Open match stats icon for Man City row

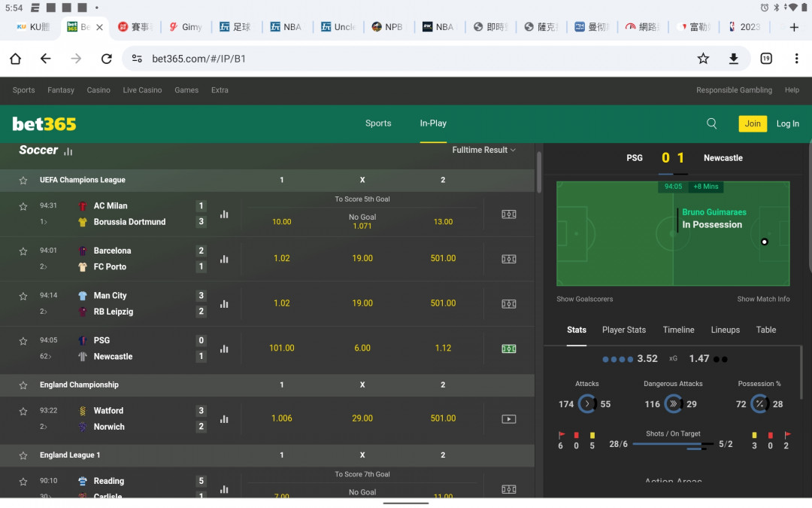pos(224,304)
